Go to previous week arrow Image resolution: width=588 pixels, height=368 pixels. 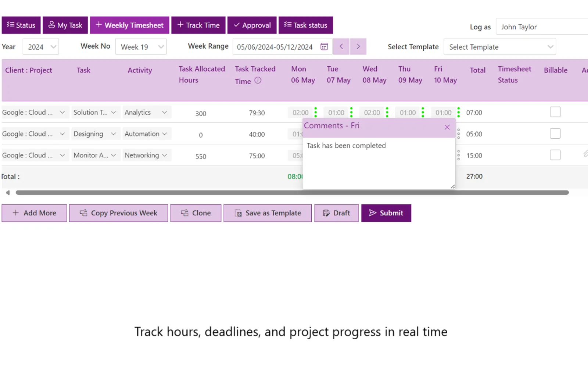click(341, 46)
